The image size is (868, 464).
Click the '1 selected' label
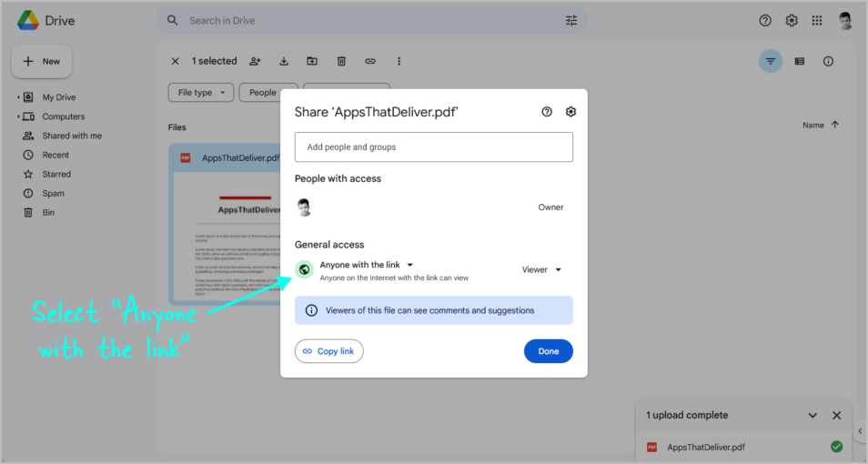tap(214, 62)
